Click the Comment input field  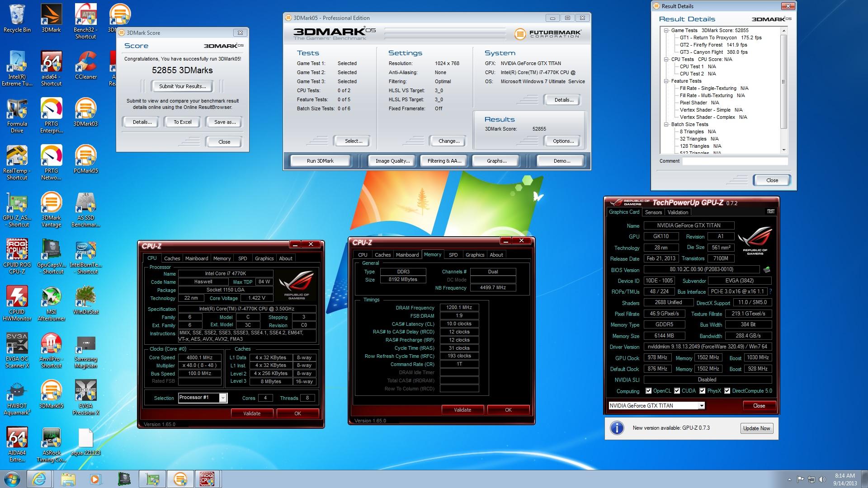pos(735,161)
